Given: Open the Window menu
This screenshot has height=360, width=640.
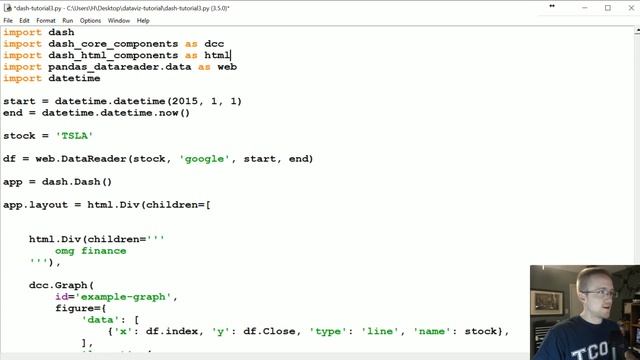Looking at the screenshot, I should point(118,20).
